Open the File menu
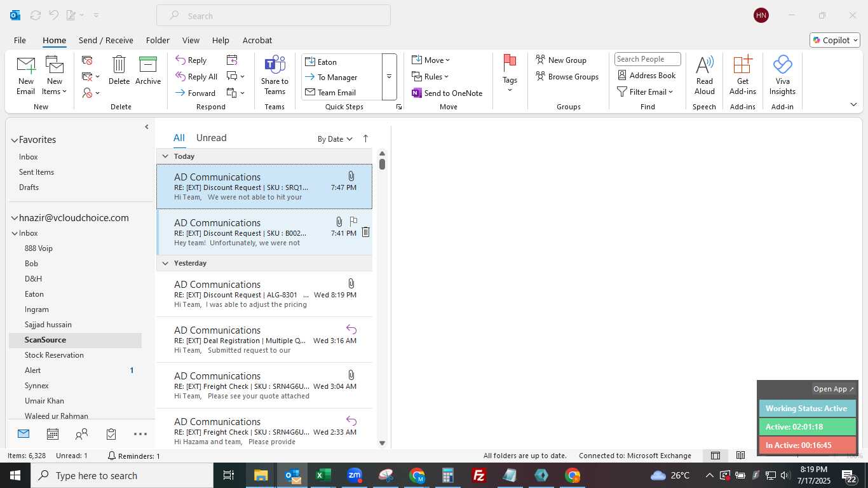The image size is (868, 488). click(20, 40)
